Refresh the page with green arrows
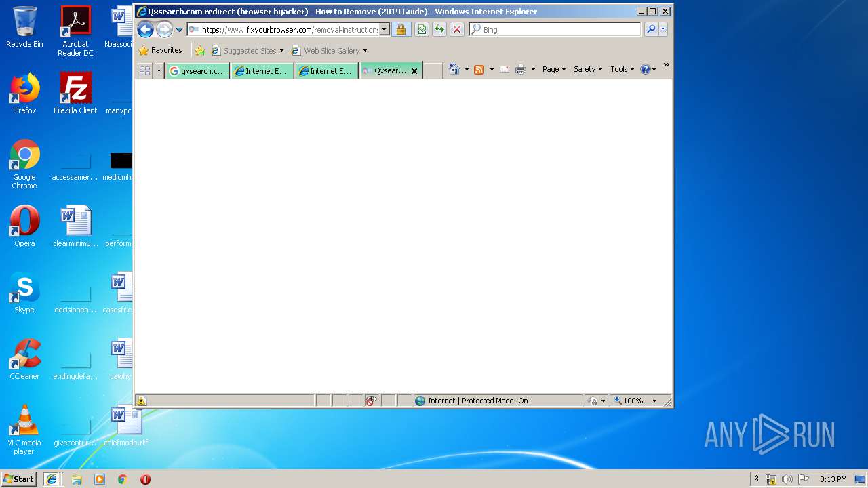This screenshot has height=488, width=868. tap(439, 30)
